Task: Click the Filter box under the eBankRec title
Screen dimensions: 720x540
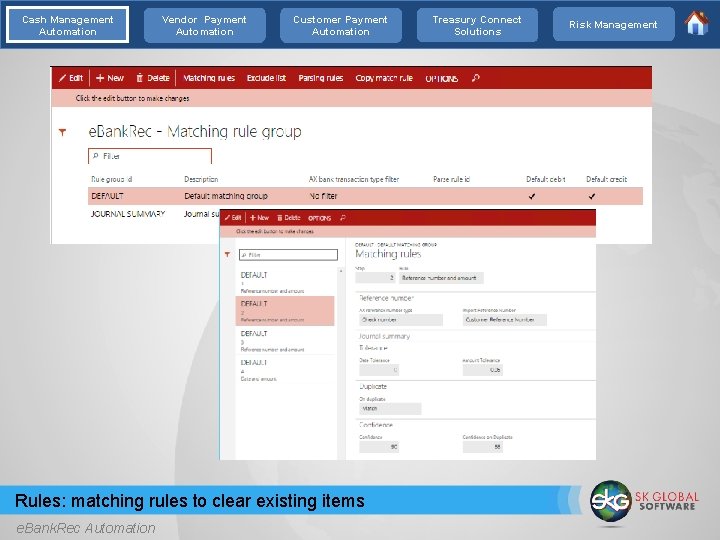Action: (x=150, y=156)
